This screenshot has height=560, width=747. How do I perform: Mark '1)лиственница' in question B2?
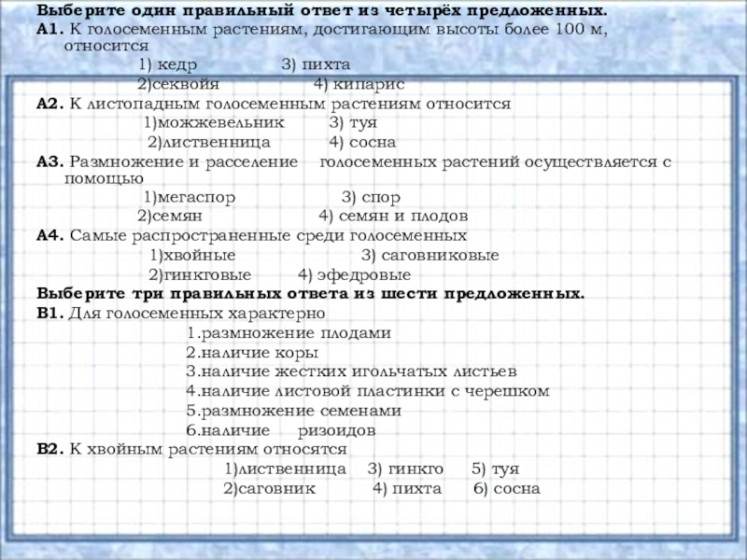[x=286, y=469]
